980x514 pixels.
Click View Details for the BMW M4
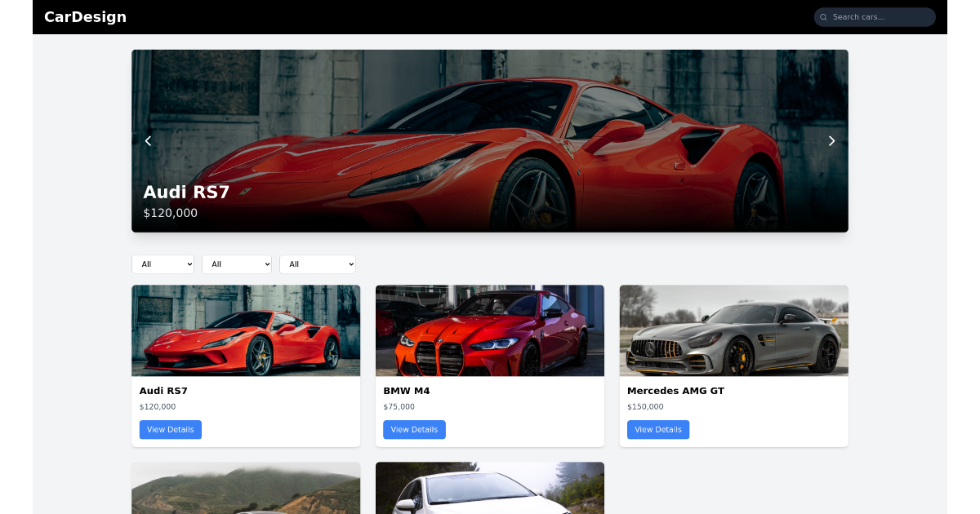click(x=414, y=429)
